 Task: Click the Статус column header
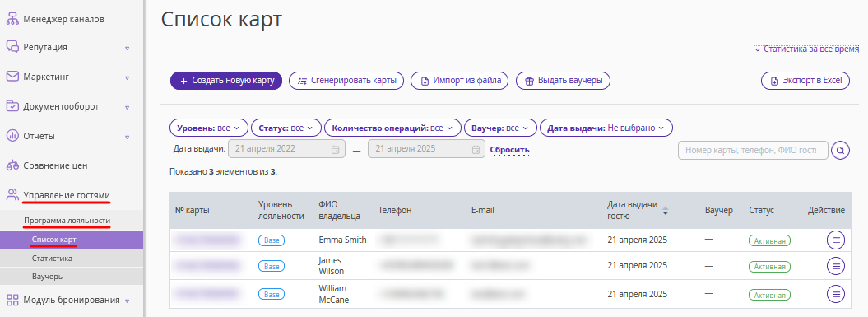[x=761, y=211]
